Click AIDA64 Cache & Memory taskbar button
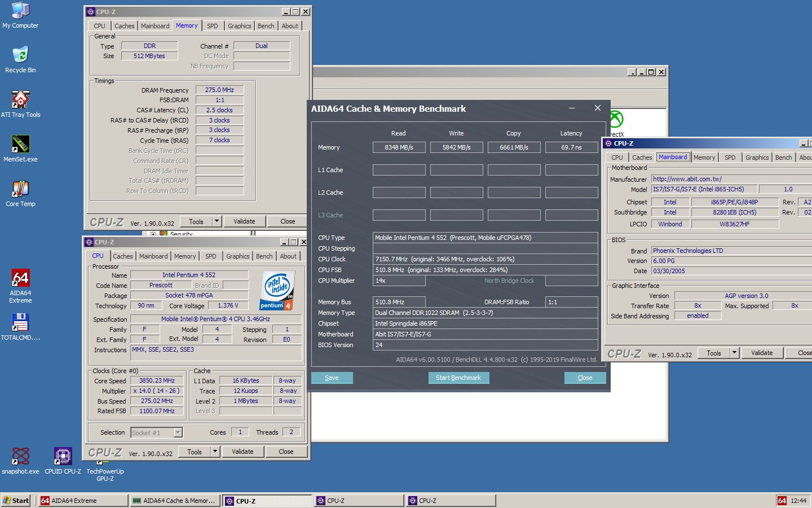The height and width of the screenshot is (508, 812). pyautogui.click(x=174, y=501)
